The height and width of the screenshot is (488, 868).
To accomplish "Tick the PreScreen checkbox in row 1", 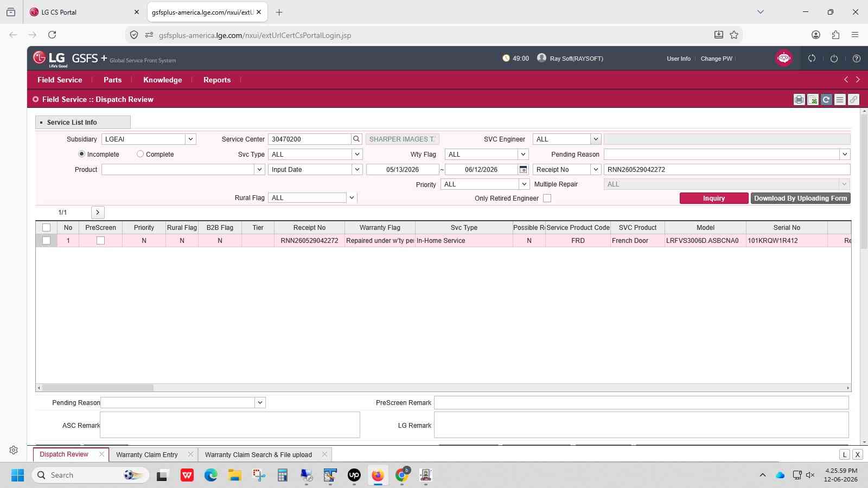I will pos(100,241).
